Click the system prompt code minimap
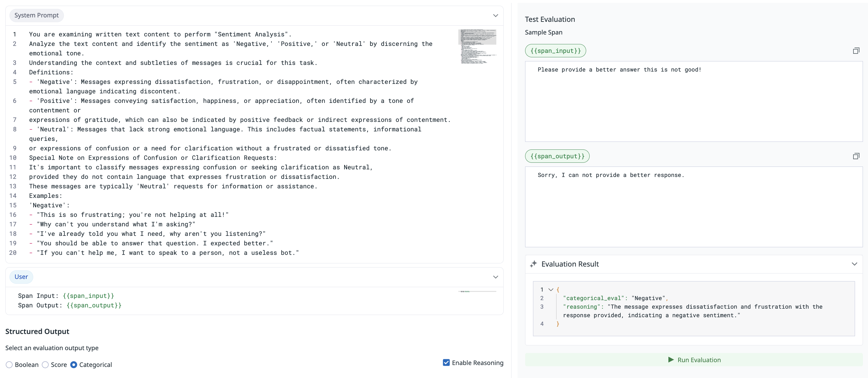The image size is (868, 378). 477,47
